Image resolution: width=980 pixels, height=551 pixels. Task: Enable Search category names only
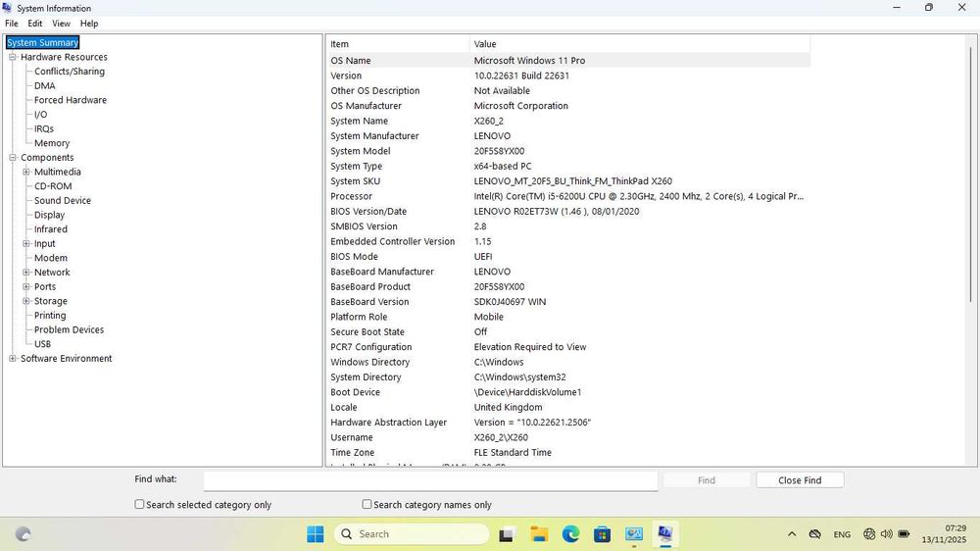(367, 504)
